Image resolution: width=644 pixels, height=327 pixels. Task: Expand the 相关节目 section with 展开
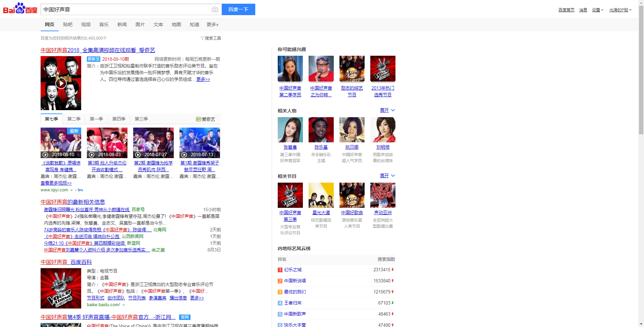pyautogui.click(x=387, y=176)
